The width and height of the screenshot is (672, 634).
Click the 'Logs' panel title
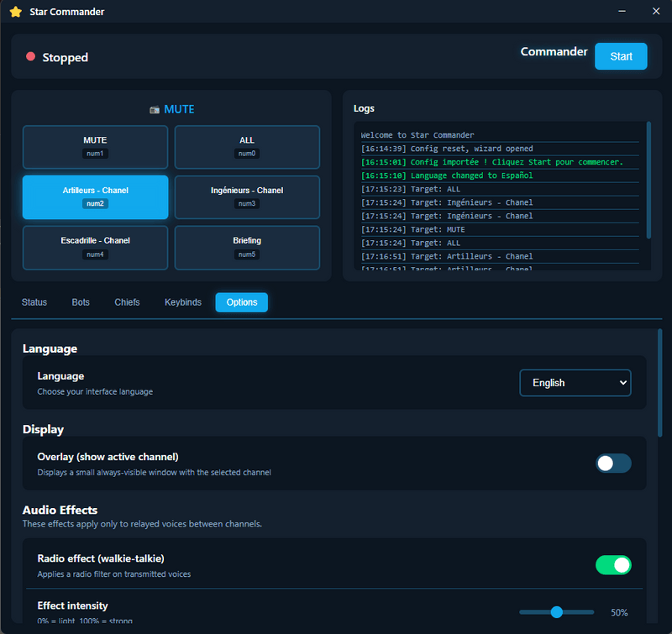click(364, 108)
